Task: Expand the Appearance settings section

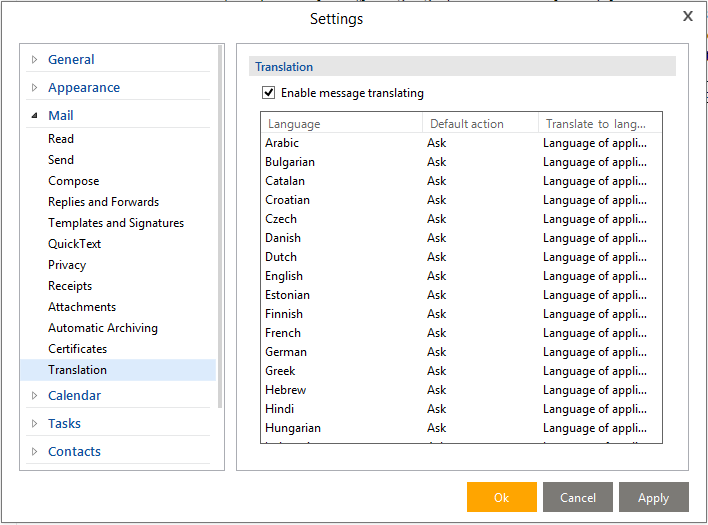Action: (34, 87)
